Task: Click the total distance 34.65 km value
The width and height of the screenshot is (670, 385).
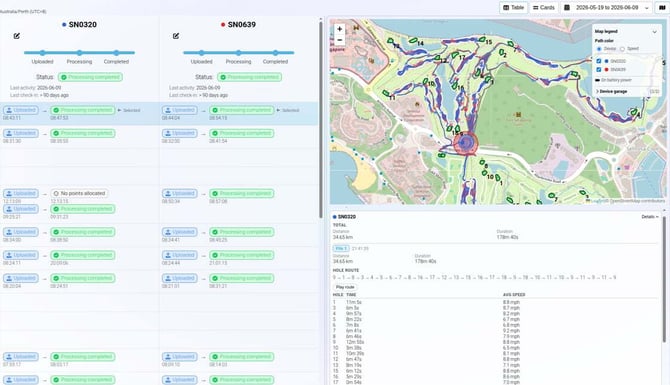Action: pos(343,237)
